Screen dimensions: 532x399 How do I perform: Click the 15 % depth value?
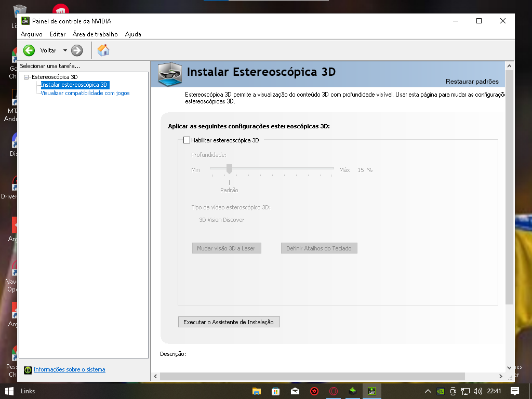[365, 170]
